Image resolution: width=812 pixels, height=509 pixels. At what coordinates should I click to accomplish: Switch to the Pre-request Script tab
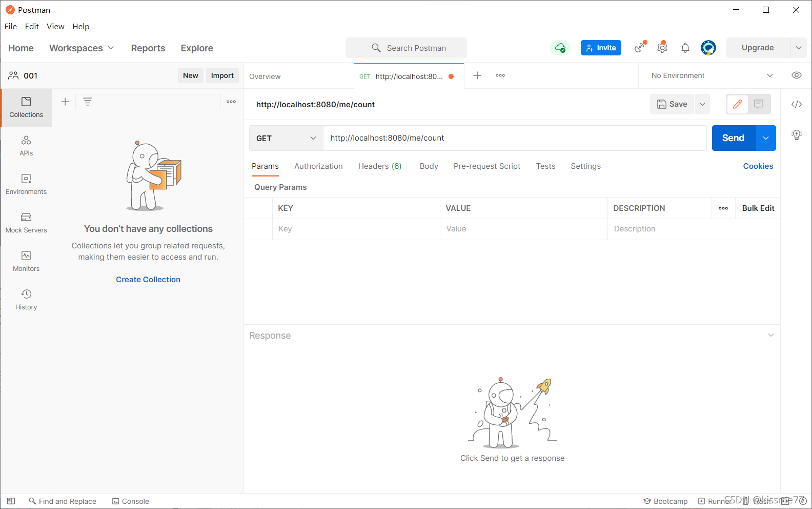pyautogui.click(x=487, y=166)
